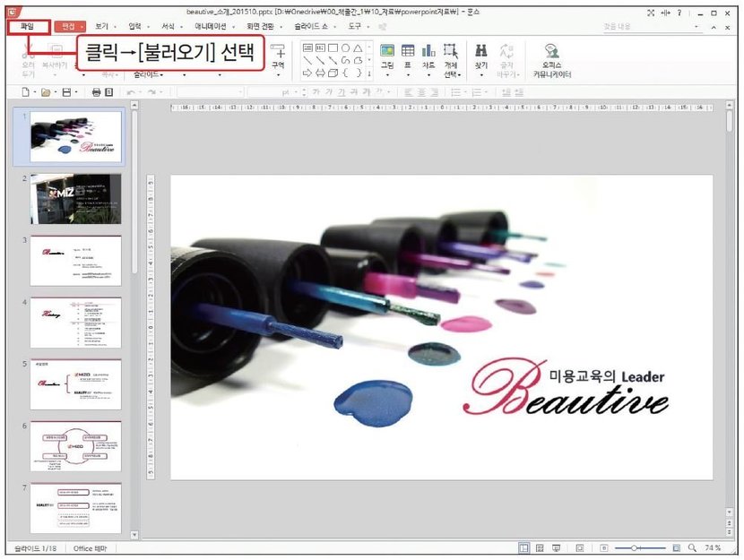Select slide 6 thumbnail
The height and width of the screenshot is (560, 744).
76,446
